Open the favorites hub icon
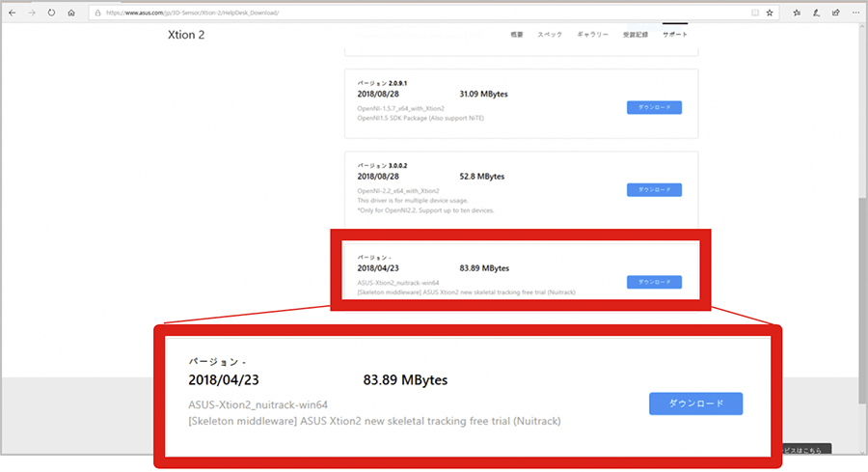This screenshot has width=868, height=472. point(797,13)
